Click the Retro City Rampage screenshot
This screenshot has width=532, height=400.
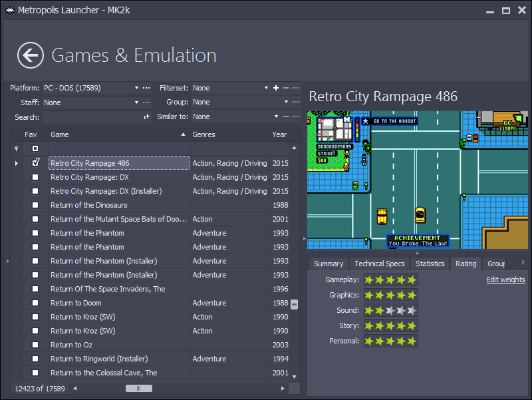(x=418, y=180)
